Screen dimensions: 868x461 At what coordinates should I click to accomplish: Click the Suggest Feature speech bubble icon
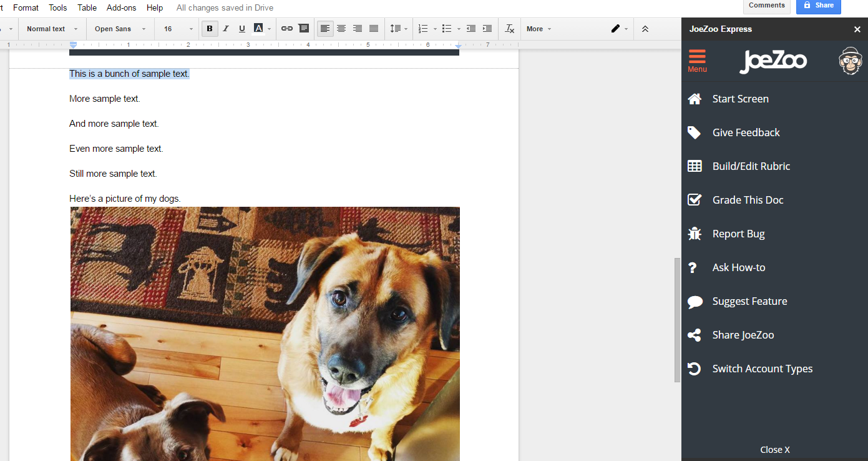[x=695, y=302]
